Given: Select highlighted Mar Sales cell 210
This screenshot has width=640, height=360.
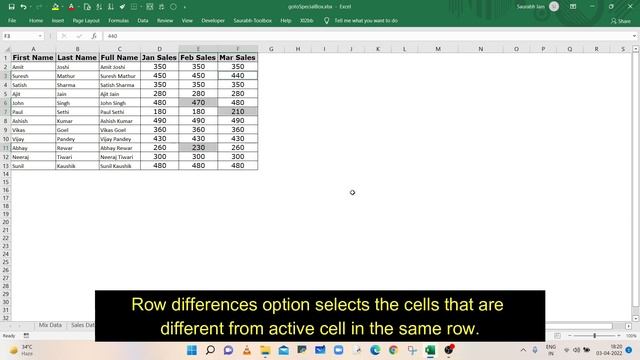Looking at the screenshot, I should pos(238,111).
